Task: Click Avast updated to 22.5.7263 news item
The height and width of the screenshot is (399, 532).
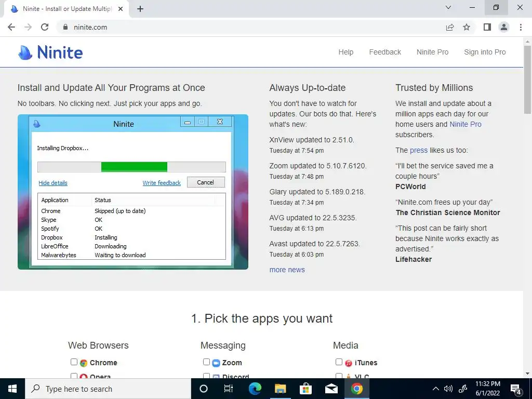Action: (315, 244)
